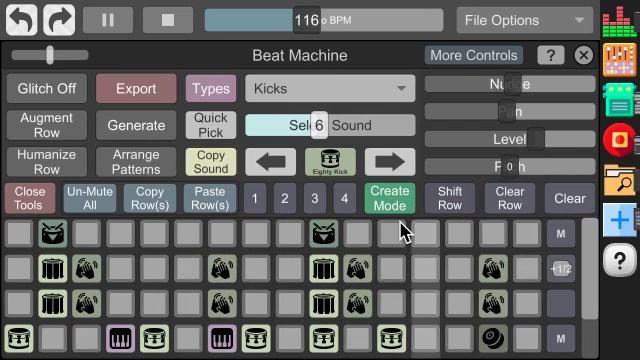640x360 pixels.
Task: Open the mixer faders sidebar icon
Action: pyautogui.click(x=619, y=60)
